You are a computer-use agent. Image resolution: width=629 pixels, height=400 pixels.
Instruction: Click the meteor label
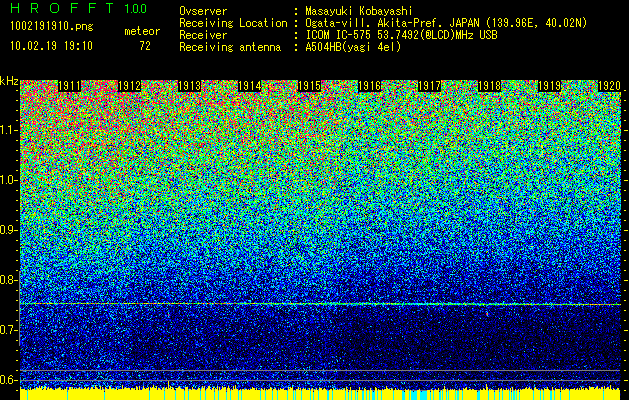click(x=142, y=31)
